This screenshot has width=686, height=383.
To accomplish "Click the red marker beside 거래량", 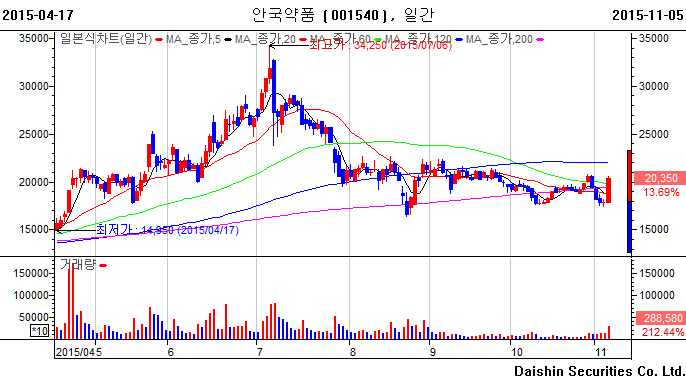I will pos(103,265).
